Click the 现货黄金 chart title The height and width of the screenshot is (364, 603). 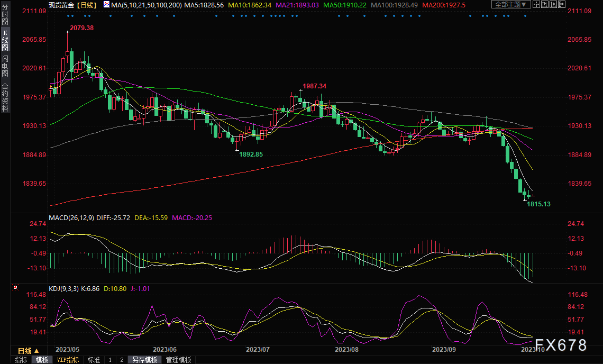(x=61, y=5)
